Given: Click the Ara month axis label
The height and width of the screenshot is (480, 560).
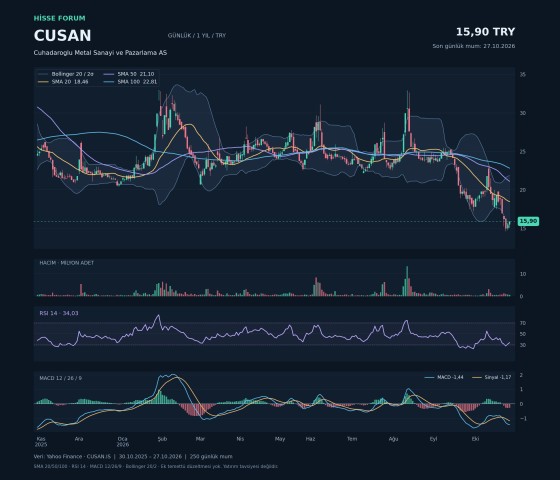Looking at the screenshot, I should coord(79,439).
